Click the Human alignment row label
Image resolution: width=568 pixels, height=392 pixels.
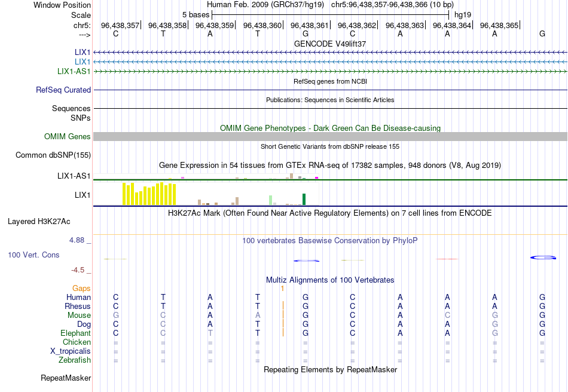point(78,297)
